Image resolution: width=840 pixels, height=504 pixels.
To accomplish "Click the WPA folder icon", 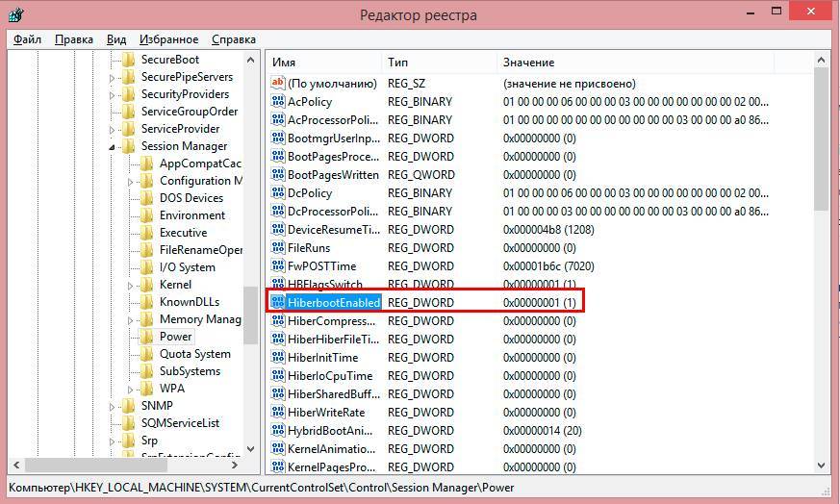I will [146, 389].
